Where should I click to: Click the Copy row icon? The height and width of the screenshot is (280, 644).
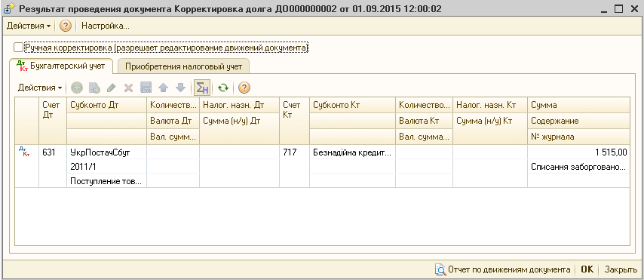(x=94, y=88)
